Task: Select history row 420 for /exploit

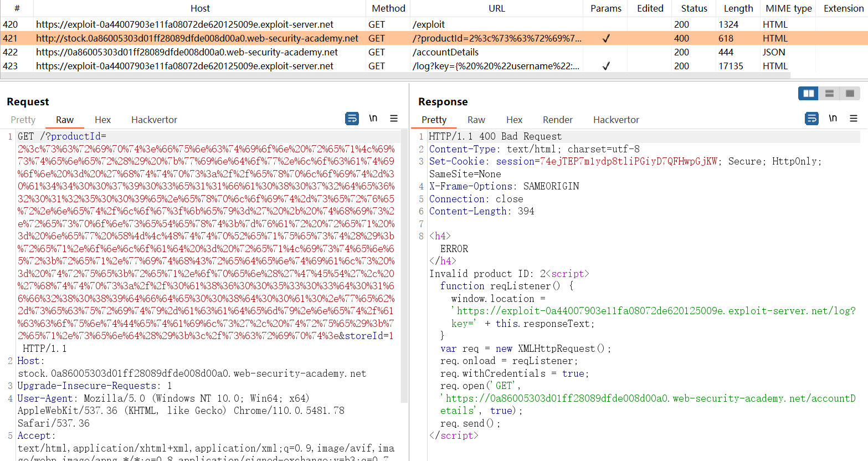Action: (434, 24)
